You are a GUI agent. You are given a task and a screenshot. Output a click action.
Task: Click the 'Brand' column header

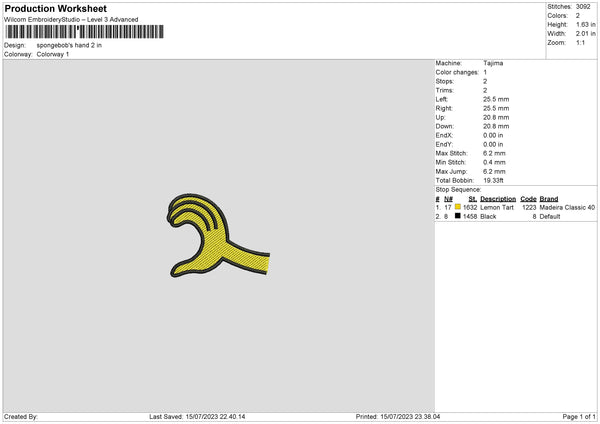(x=549, y=199)
